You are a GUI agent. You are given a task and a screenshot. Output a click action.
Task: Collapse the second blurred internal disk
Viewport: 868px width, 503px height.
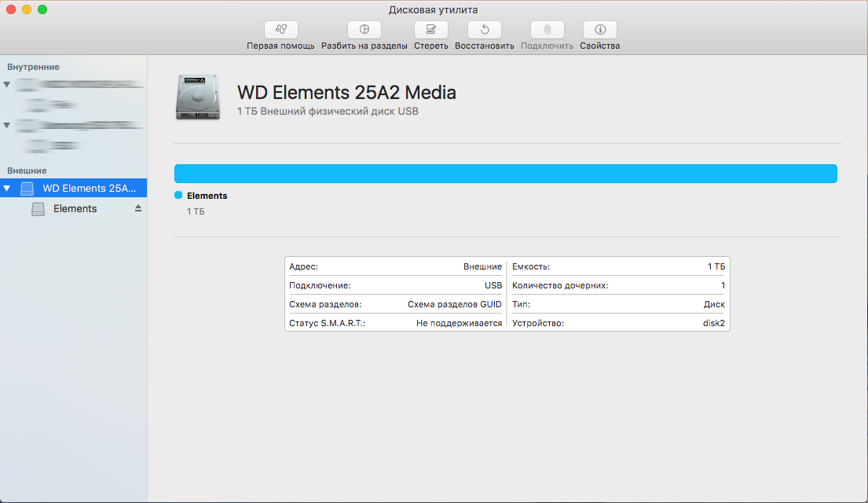(x=6, y=126)
